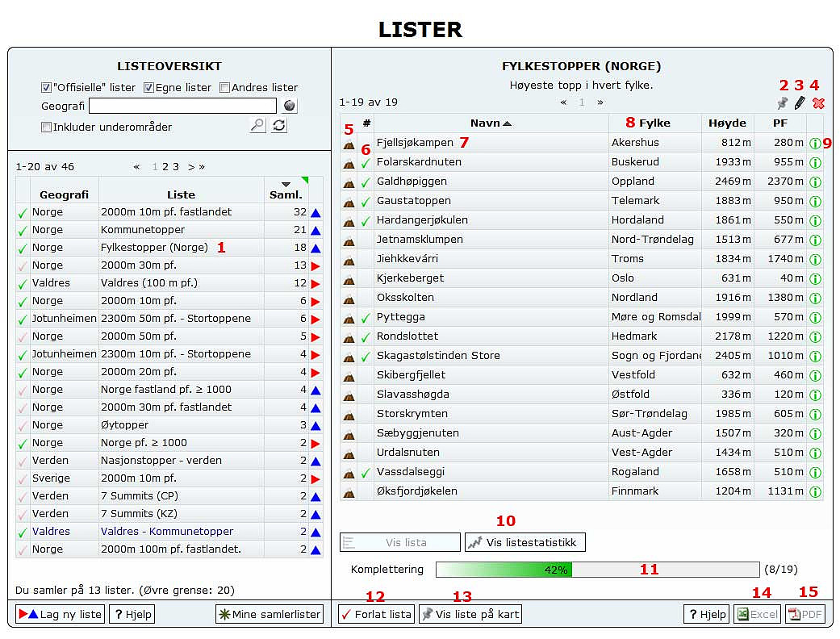Sort table by the PF column header
This screenshot has height=639, width=840.
coord(780,123)
